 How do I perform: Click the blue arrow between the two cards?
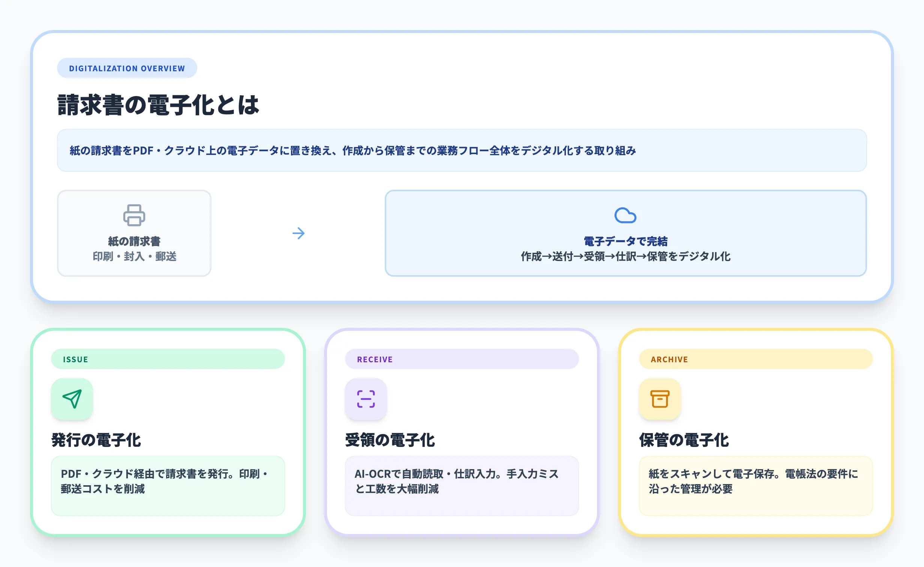(298, 233)
